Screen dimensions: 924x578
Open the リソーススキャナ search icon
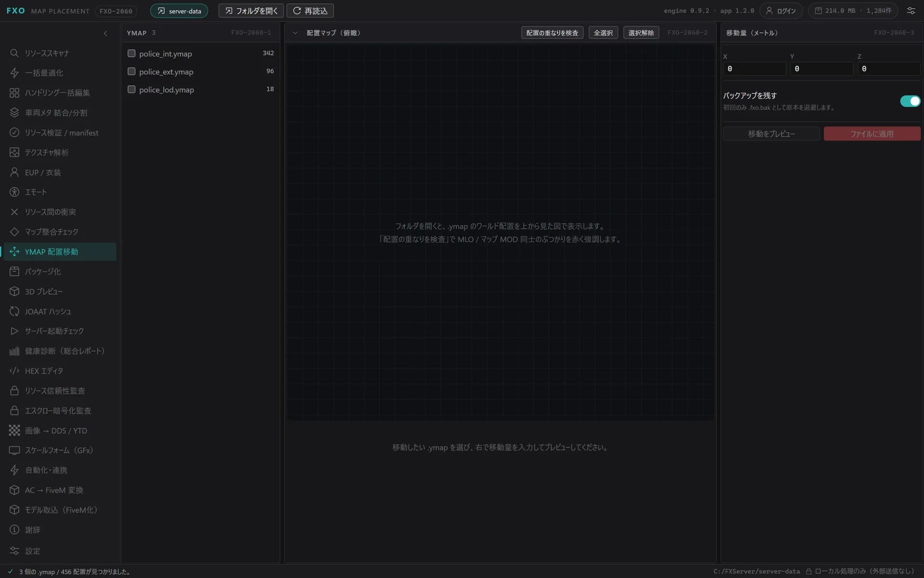(x=14, y=53)
